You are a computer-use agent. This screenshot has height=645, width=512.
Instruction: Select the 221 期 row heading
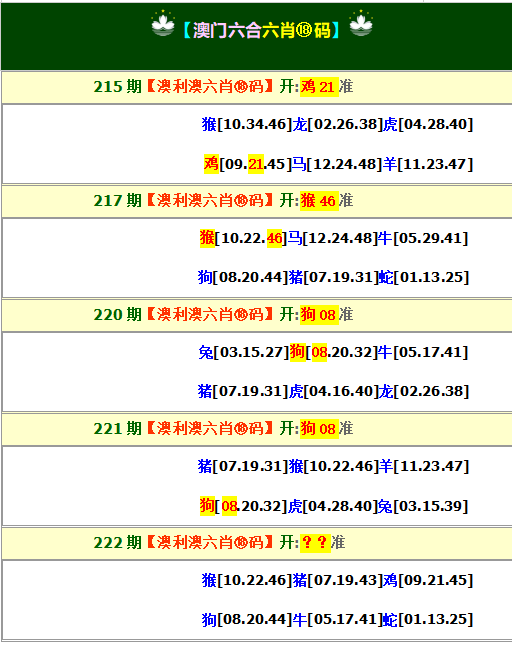pyautogui.click(x=257, y=429)
